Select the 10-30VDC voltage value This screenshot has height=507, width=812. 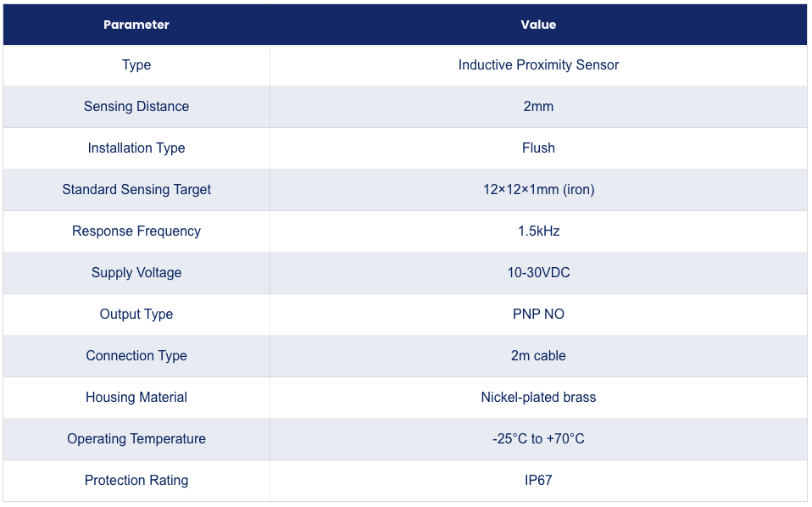coord(538,272)
